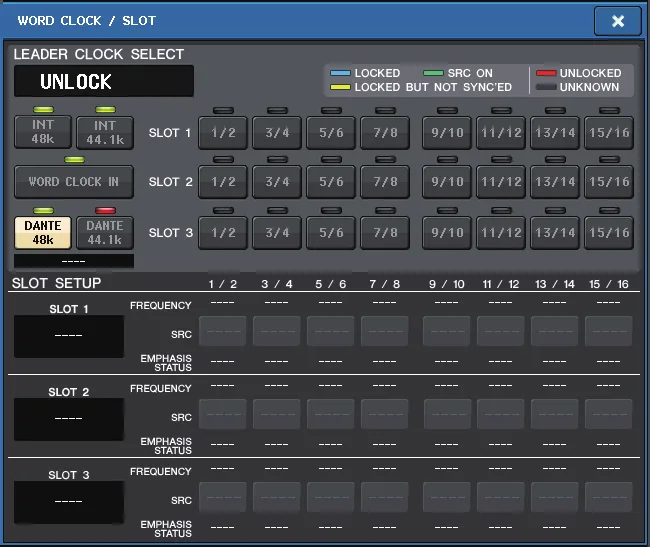Select INT 48k leader clock
650x547 pixels.
pyautogui.click(x=43, y=132)
